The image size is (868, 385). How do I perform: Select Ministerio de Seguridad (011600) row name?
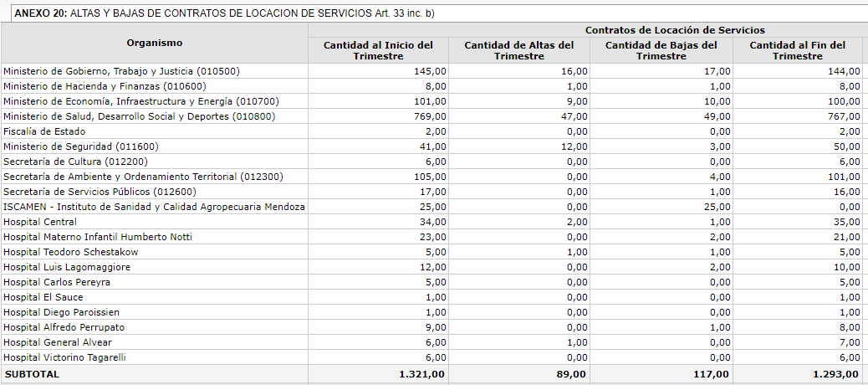click(81, 146)
